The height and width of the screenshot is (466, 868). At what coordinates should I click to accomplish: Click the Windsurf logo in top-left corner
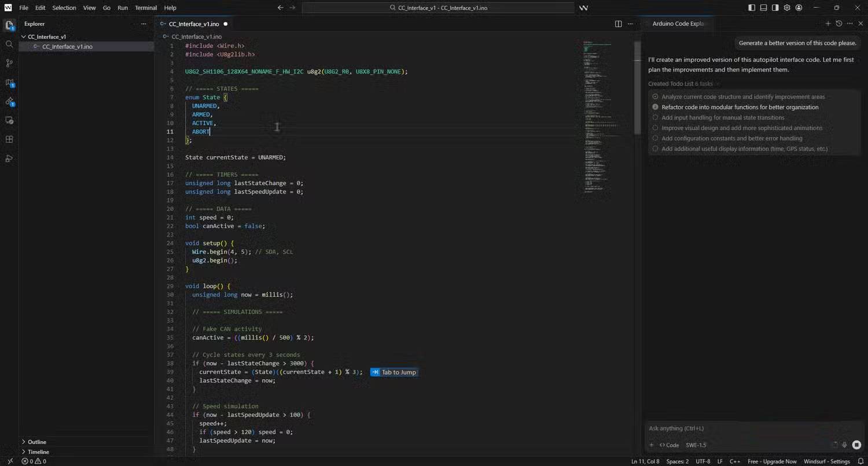click(x=8, y=8)
